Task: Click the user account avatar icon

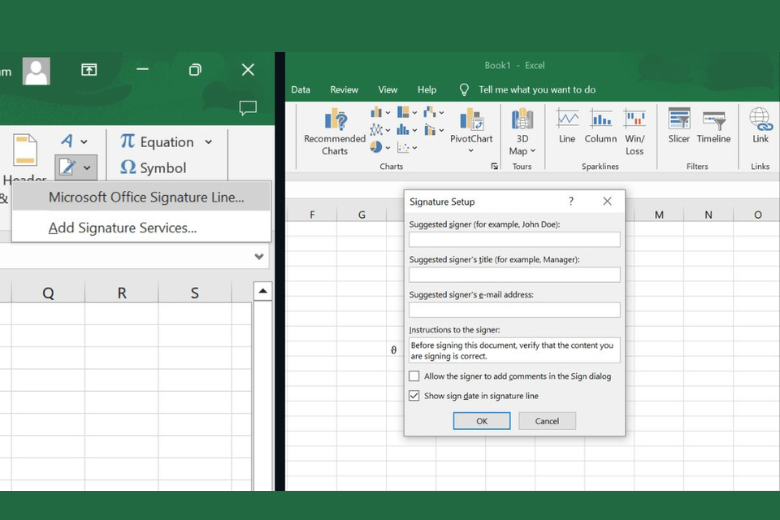Action: pos(36,71)
